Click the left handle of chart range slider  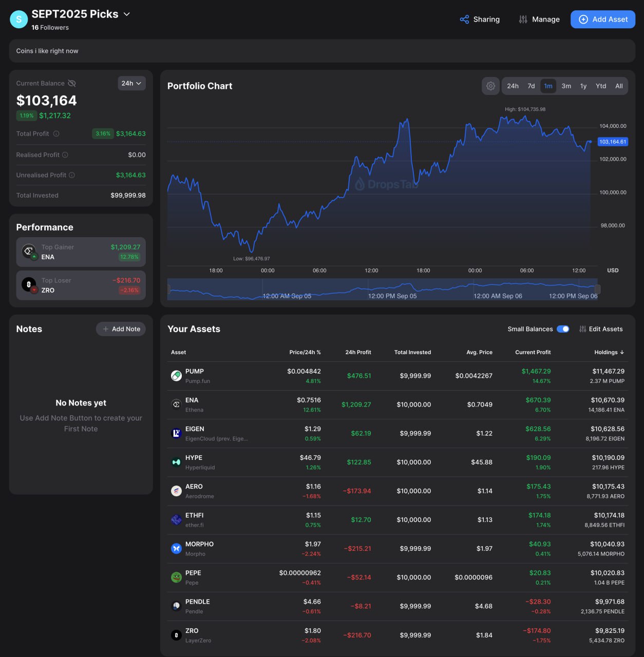pyautogui.click(x=168, y=289)
